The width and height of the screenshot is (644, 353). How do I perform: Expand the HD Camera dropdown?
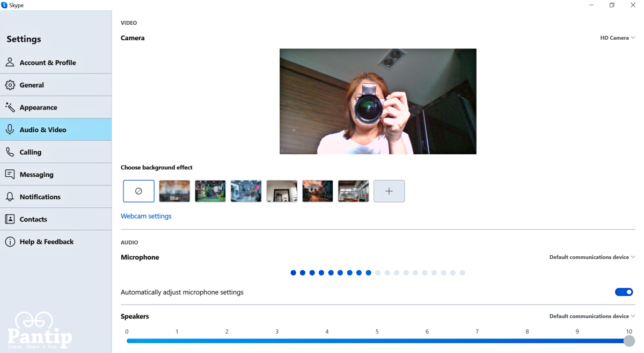[x=617, y=38]
